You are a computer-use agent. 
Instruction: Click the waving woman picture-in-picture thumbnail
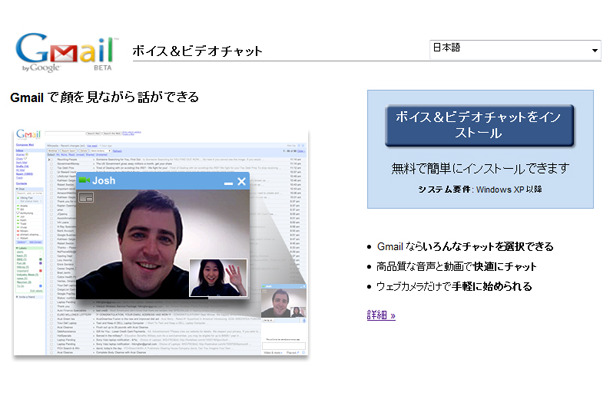(x=218, y=278)
